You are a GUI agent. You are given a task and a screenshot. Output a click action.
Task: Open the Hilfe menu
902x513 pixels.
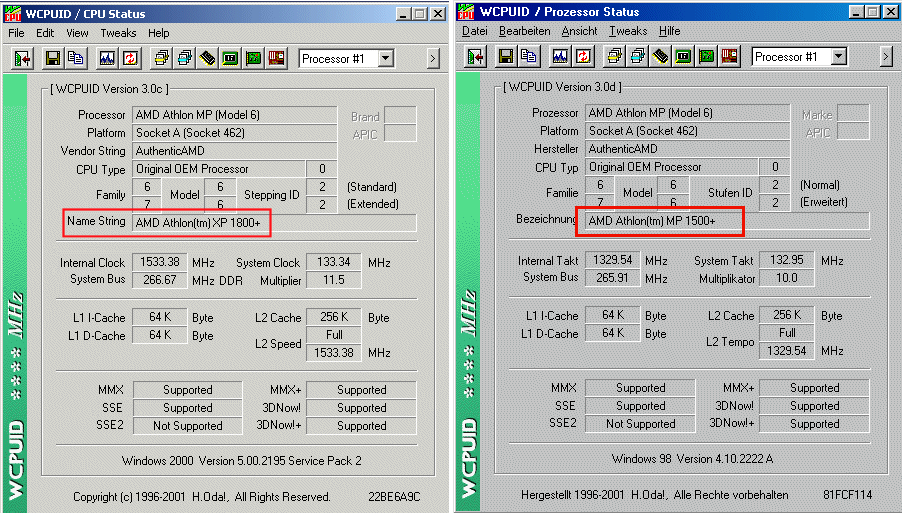pos(670,31)
